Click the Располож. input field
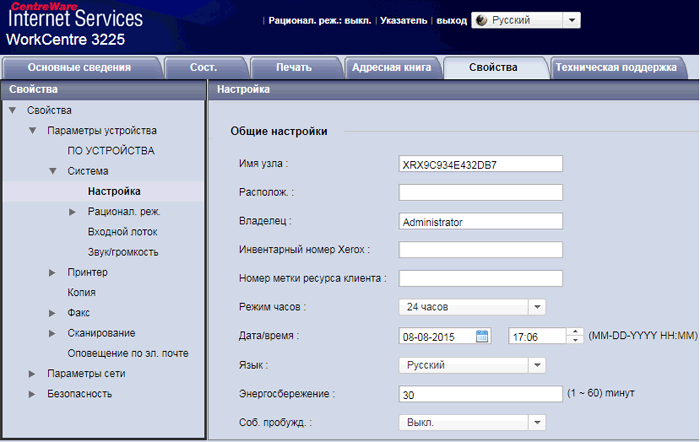Viewport: 700px width, 442px height. tap(480, 192)
